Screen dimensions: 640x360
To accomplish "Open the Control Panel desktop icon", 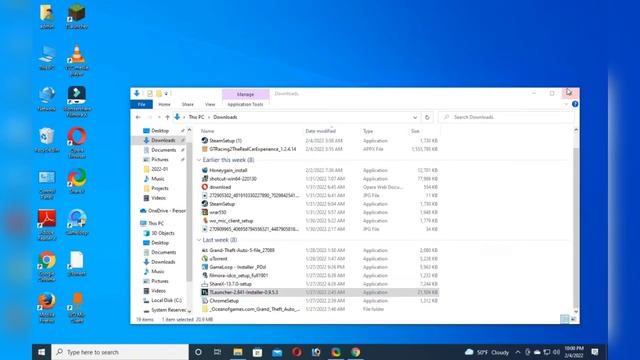I will click(x=47, y=184).
